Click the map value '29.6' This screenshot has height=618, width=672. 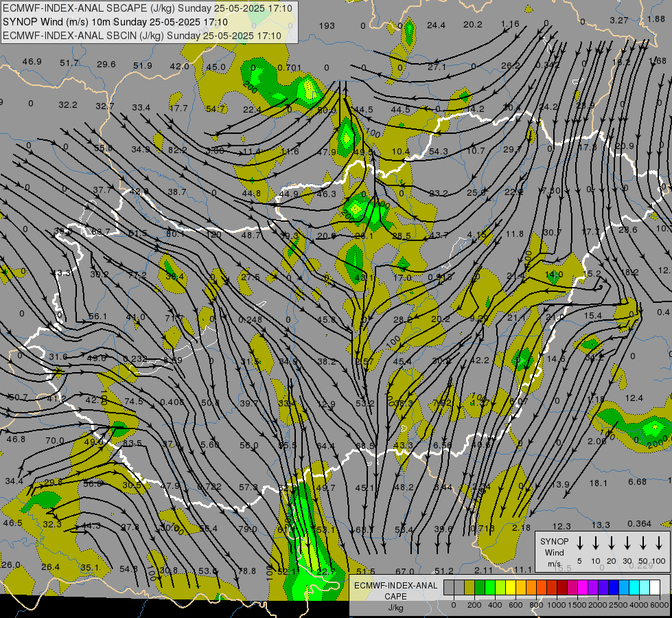coord(106,65)
